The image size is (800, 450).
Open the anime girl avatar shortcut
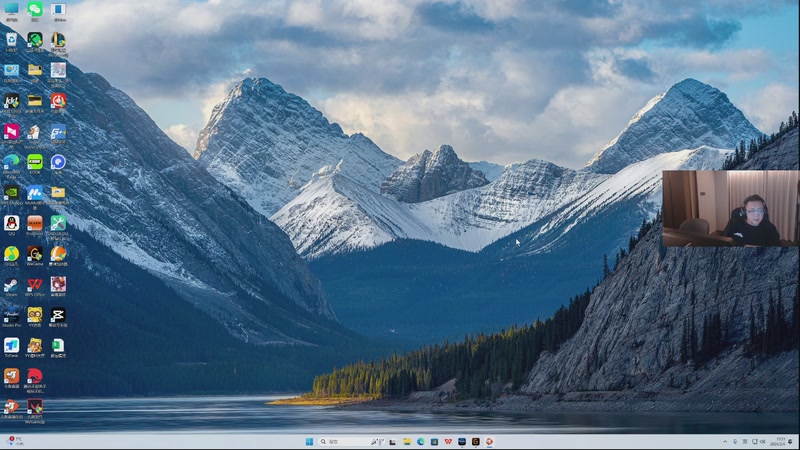tap(58, 286)
